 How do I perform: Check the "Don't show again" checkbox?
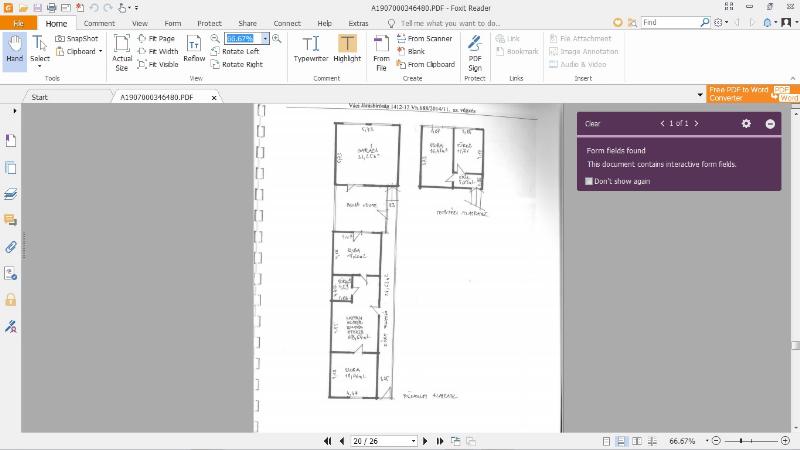click(x=590, y=181)
